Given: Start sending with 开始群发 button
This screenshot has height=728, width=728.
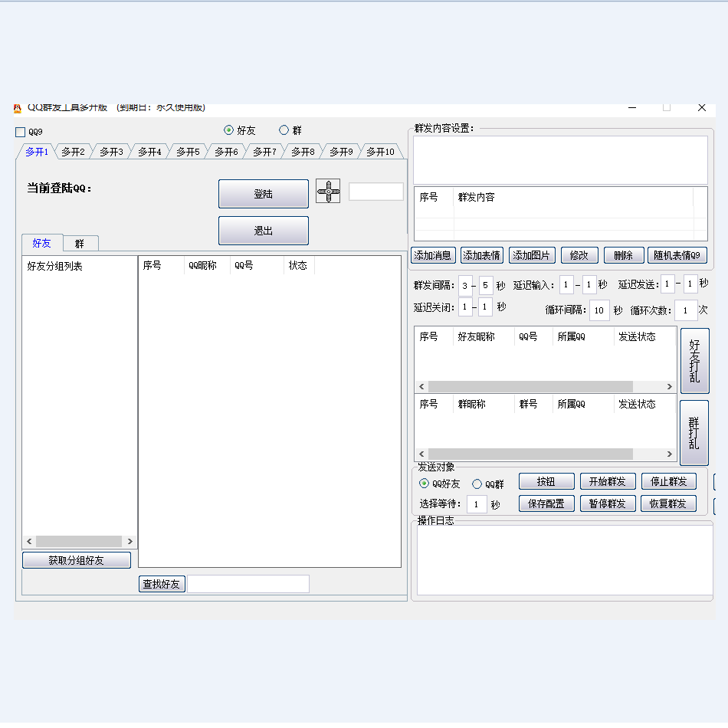Looking at the screenshot, I should [607, 481].
